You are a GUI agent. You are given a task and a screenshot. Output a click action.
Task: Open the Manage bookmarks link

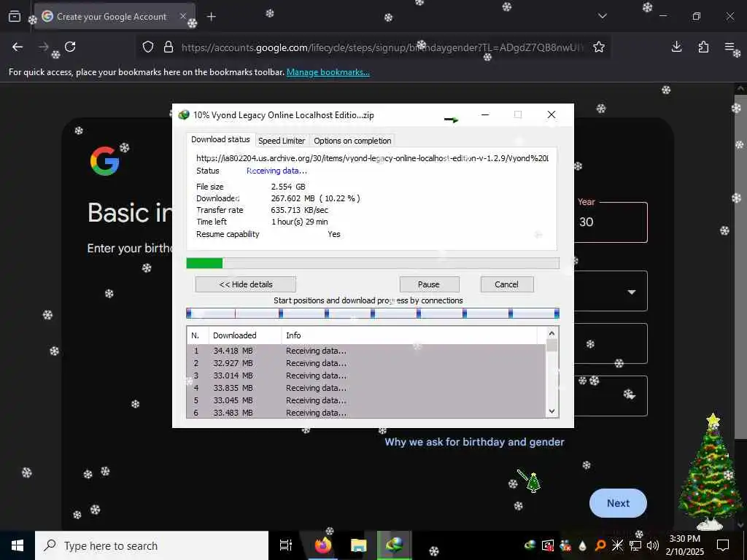[x=328, y=72]
